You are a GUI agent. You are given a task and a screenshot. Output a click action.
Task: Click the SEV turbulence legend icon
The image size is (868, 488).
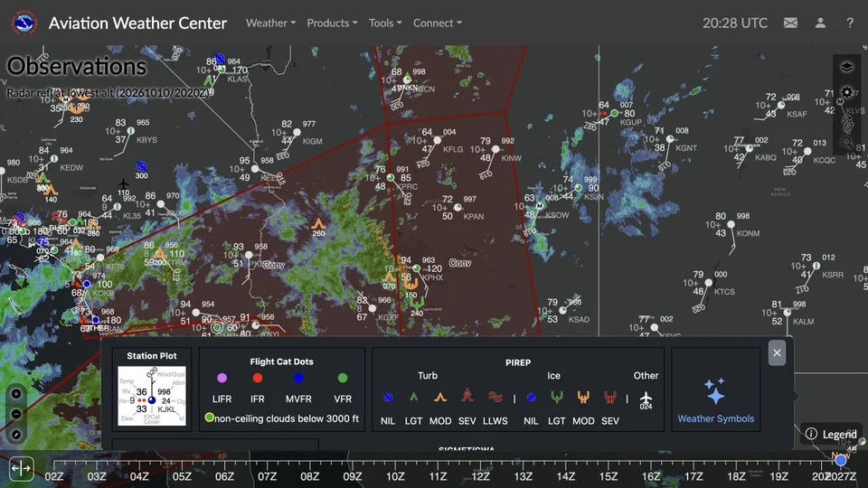(467, 395)
